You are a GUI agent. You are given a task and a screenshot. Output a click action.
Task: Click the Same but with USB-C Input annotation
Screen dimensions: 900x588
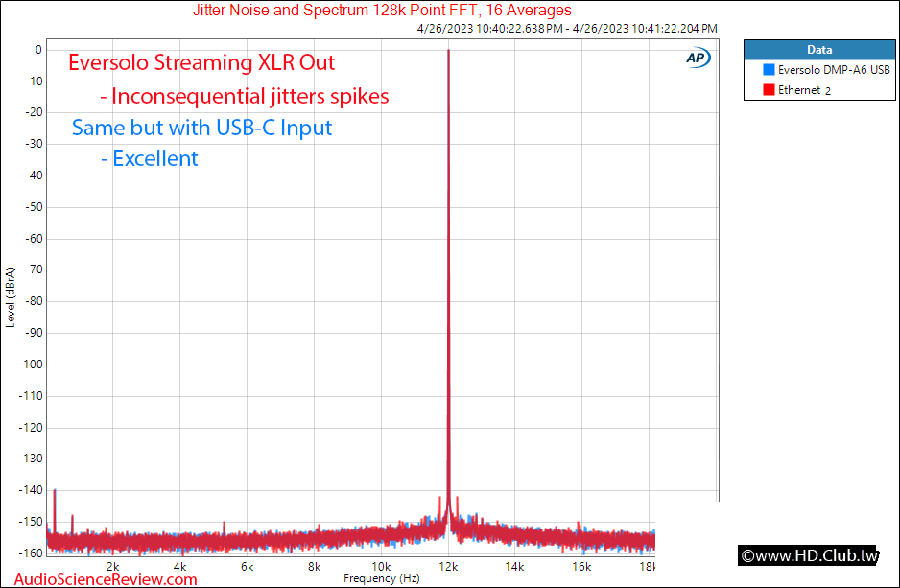point(202,128)
